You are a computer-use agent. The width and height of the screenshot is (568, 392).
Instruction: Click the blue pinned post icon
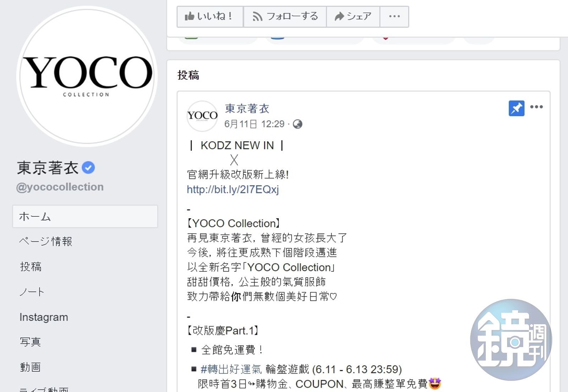coord(517,108)
